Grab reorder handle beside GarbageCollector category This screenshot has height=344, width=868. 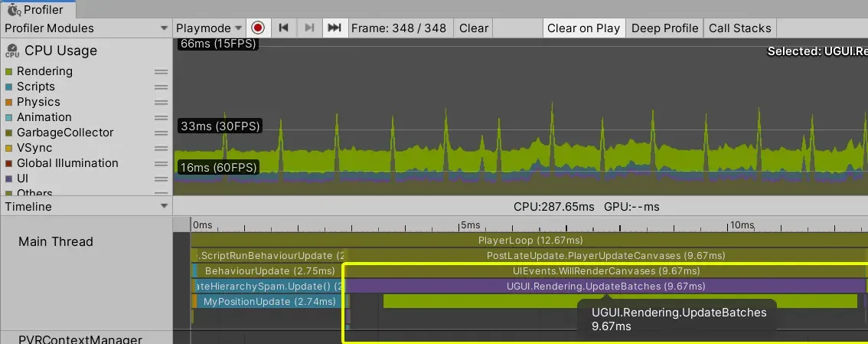pyautogui.click(x=161, y=133)
